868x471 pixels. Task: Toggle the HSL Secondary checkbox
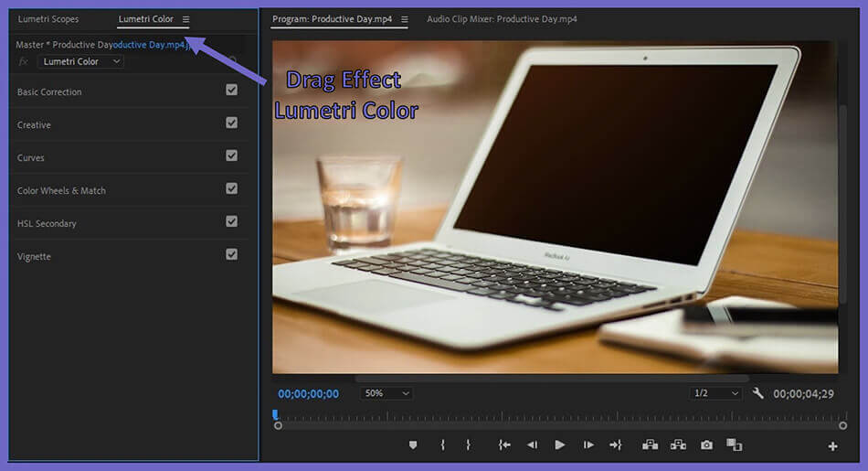point(231,221)
